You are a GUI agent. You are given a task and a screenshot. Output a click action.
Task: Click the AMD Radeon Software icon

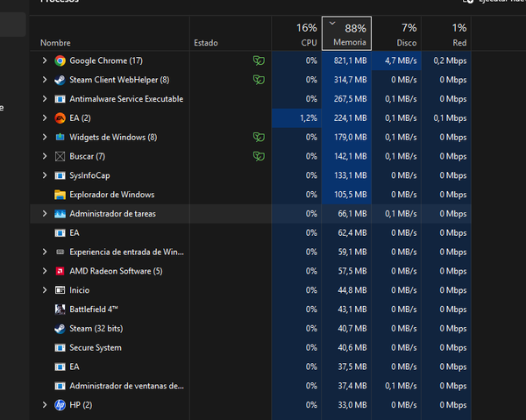point(60,271)
